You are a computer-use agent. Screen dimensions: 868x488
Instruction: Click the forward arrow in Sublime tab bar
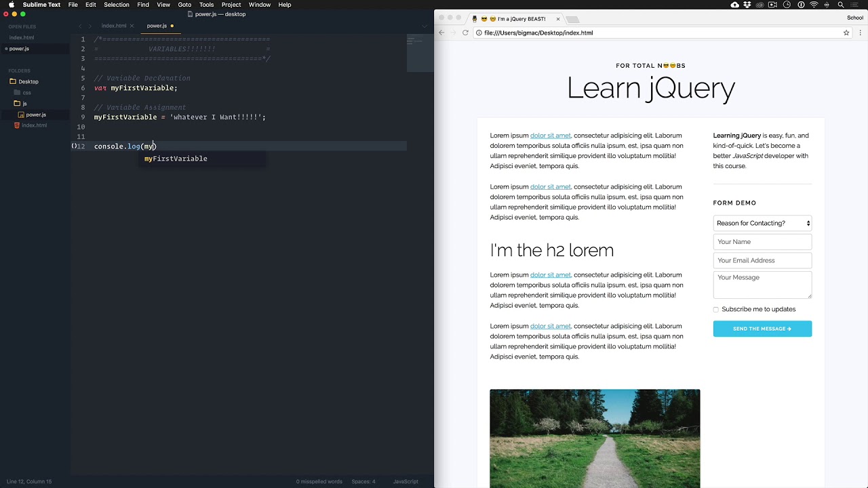click(90, 26)
